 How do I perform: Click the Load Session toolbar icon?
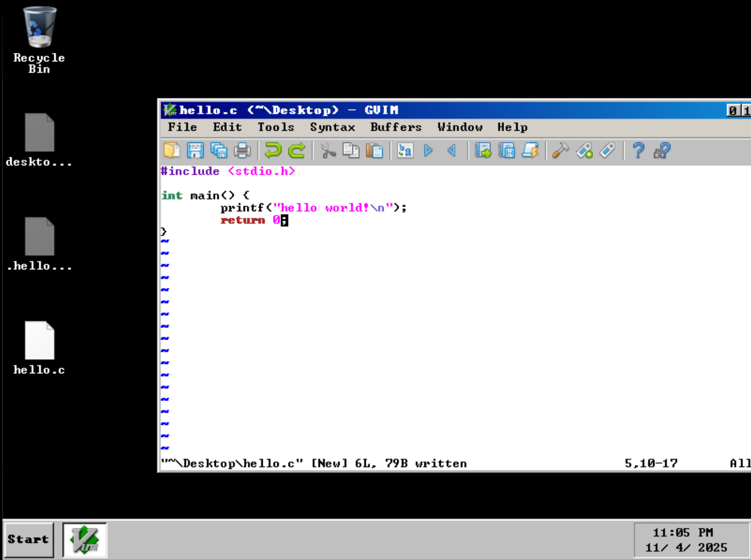point(483,151)
